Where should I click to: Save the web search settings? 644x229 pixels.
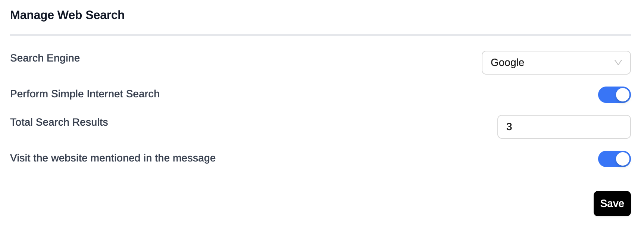pos(612,204)
